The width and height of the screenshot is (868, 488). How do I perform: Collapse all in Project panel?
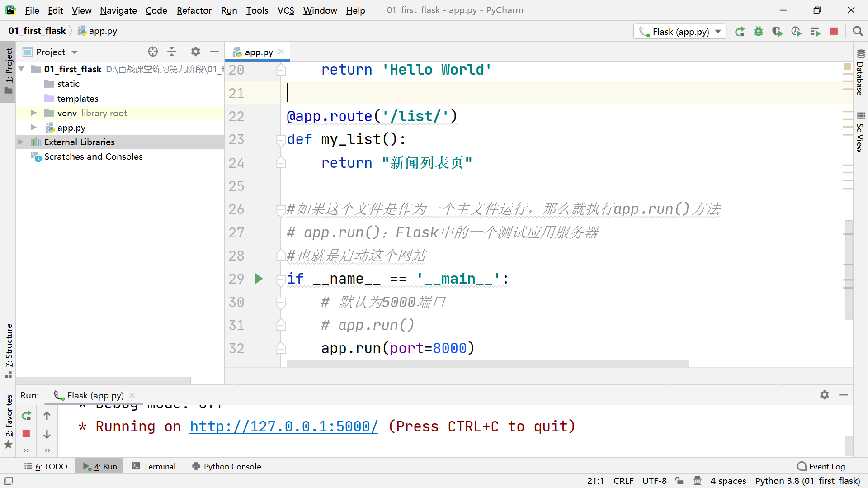click(x=172, y=52)
